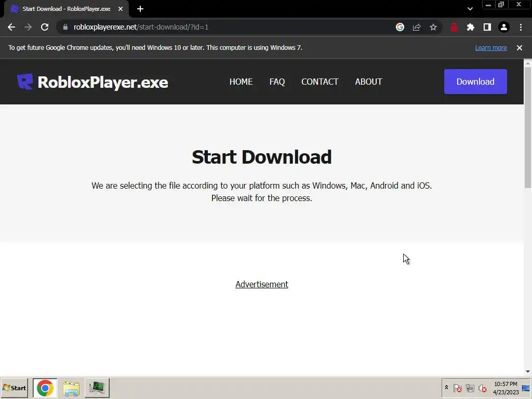
Task: Click the Advertisement link
Action: coord(262,284)
